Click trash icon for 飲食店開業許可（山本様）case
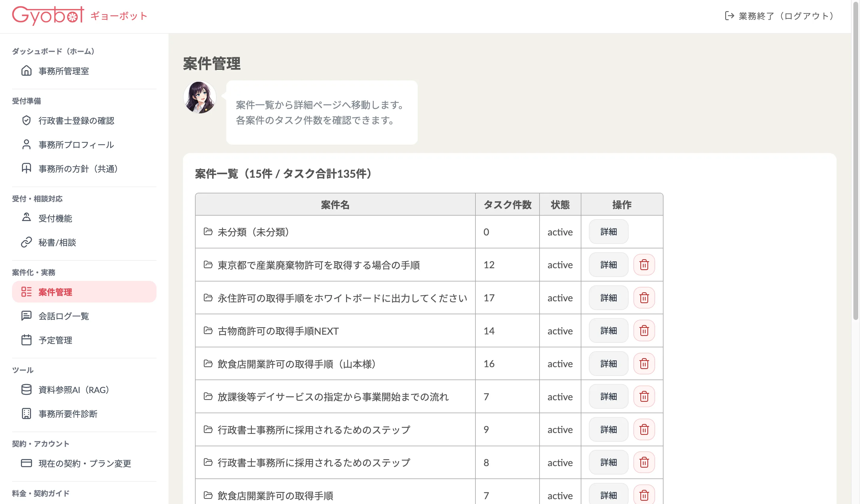This screenshot has height=504, width=860. (x=644, y=364)
